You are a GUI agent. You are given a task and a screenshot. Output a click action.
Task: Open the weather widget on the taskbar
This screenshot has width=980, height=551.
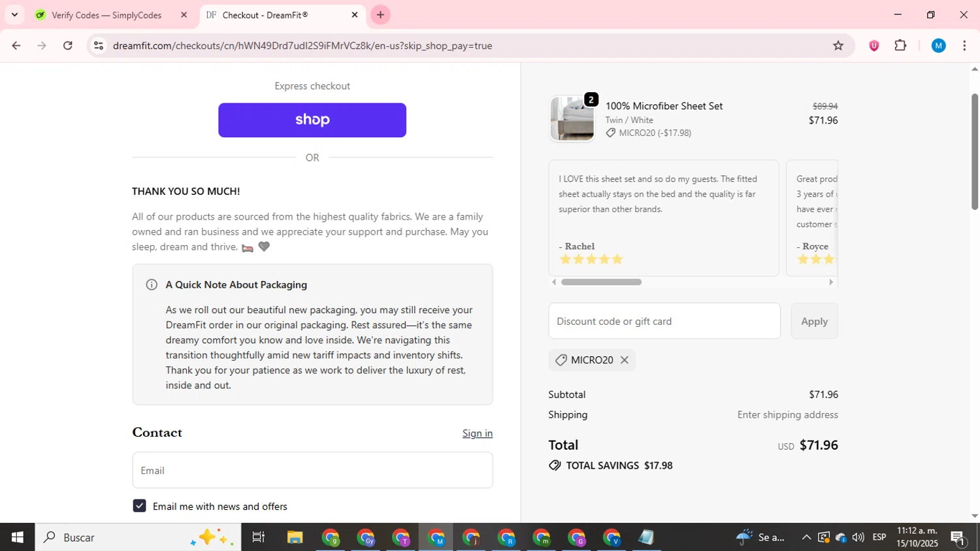[760, 537]
